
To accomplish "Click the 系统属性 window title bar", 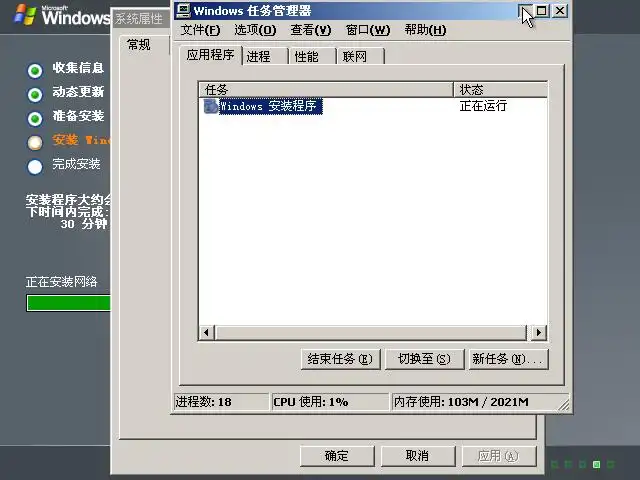I will coord(141,18).
